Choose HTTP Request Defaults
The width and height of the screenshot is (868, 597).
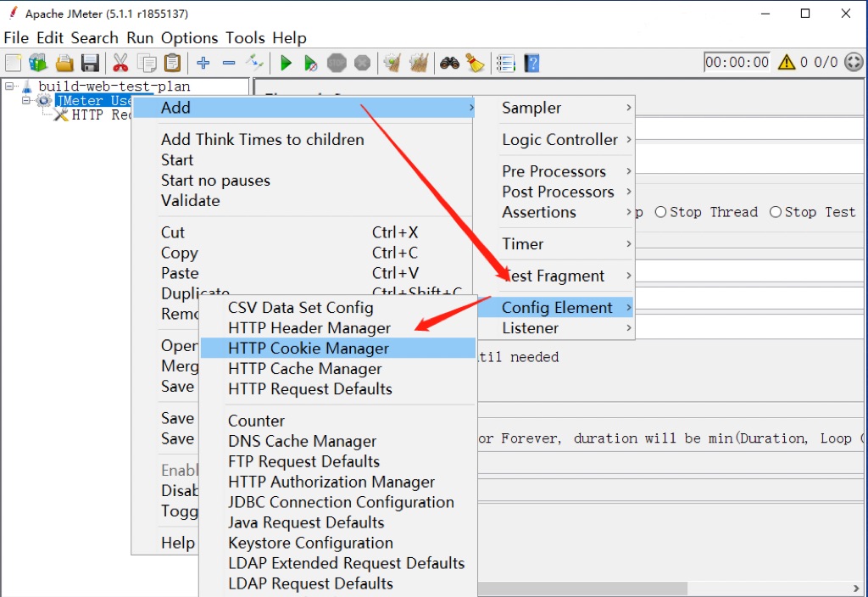[338, 388]
